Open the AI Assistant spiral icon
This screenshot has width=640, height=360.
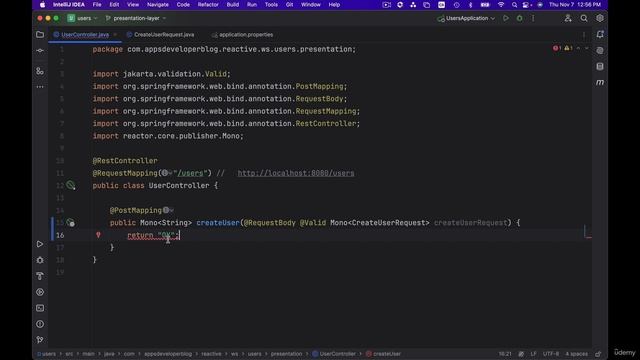point(600,51)
